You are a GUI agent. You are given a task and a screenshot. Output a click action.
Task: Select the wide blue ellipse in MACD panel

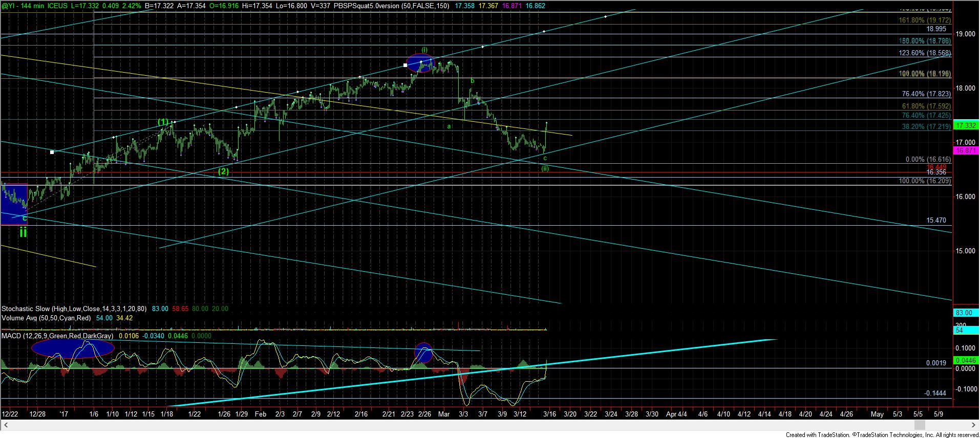click(x=72, y=348)
